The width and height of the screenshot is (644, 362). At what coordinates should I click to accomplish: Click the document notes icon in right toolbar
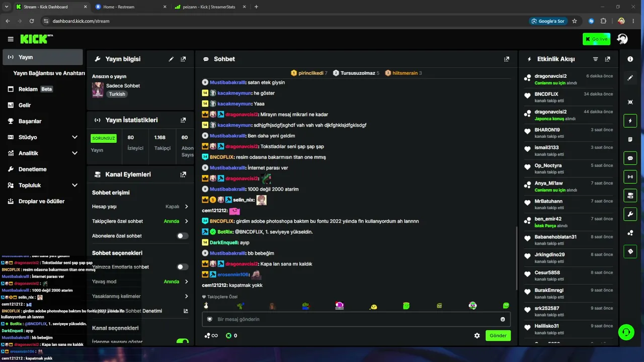[630, 139]
